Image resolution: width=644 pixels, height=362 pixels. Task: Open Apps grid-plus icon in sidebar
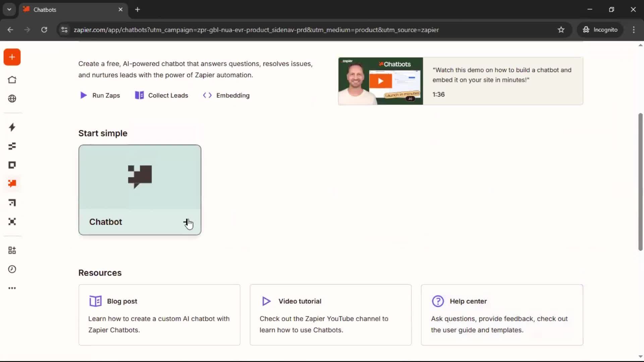pyautogui.click(x=12, y=250)
